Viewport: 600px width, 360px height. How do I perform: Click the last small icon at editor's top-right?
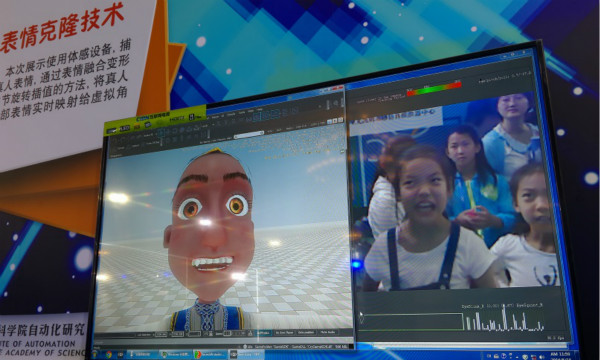coord(341,120)
